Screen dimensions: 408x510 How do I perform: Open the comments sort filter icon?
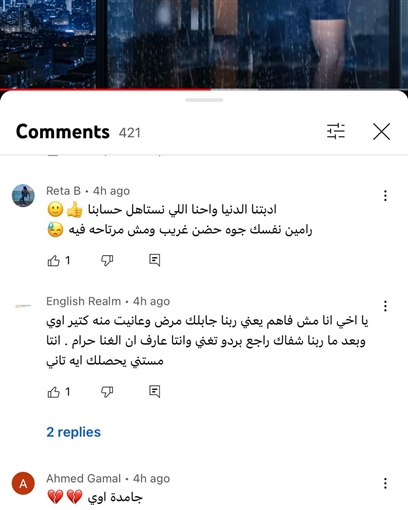(336, 131)
